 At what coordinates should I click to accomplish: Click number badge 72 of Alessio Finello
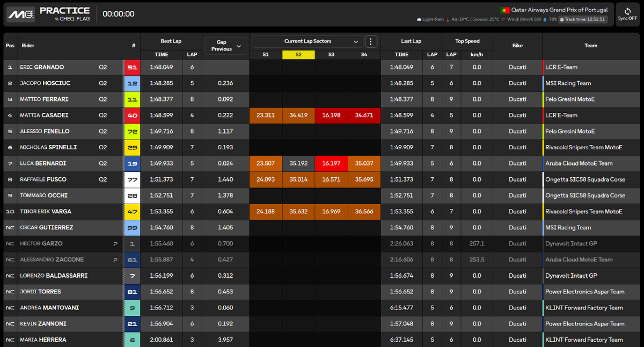pyautogui.click(x=132, y=131)
